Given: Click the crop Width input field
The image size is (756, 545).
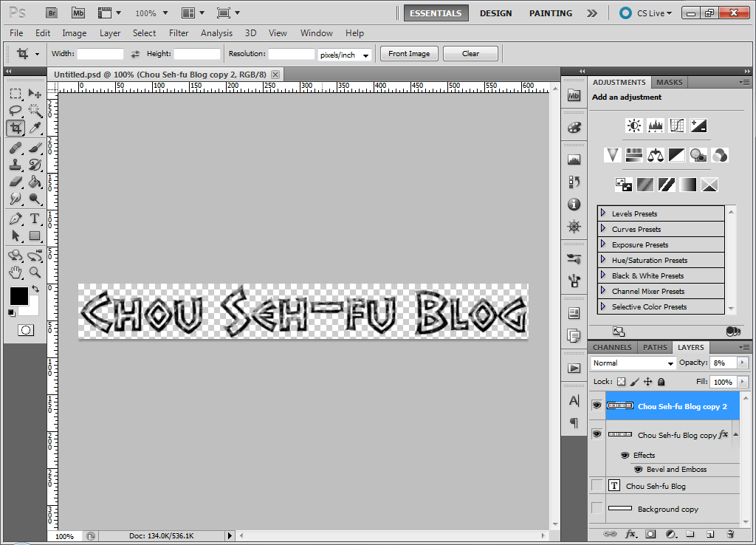Looking at the screenshot, I should click(x=100, y=54).
